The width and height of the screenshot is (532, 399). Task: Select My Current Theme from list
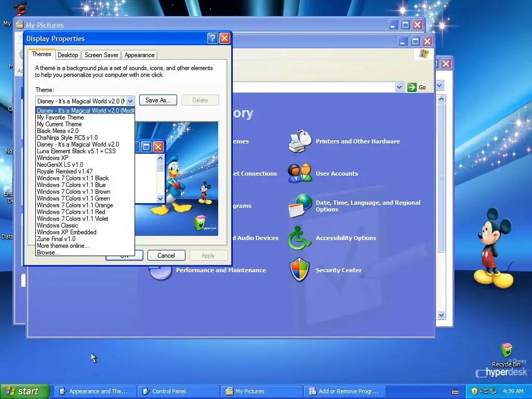pyautogui.click(x=85, y=124)
